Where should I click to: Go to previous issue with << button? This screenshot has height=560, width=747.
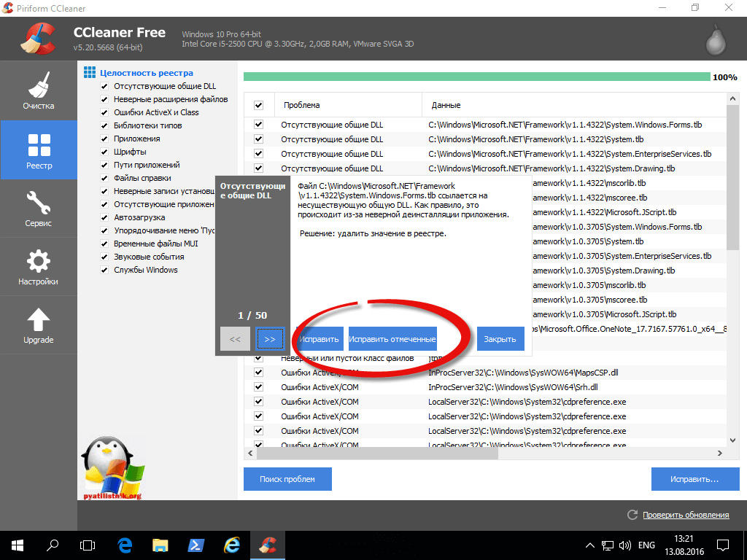click(235, 339)
